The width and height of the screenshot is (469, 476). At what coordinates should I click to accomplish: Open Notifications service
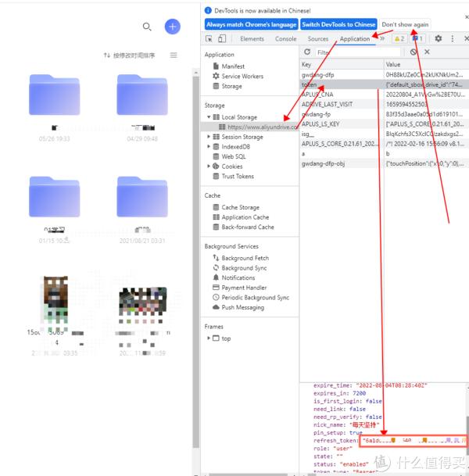(238, 277)
